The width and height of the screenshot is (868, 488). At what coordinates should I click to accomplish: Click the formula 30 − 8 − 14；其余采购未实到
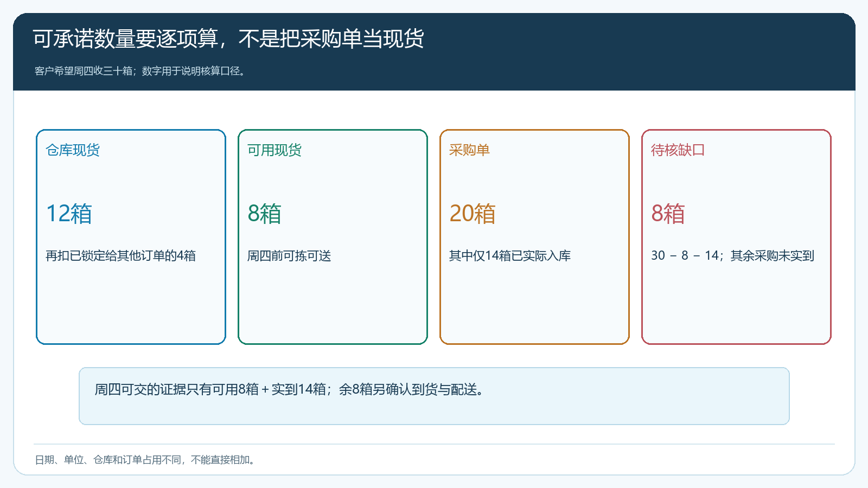tap(733, 256)
